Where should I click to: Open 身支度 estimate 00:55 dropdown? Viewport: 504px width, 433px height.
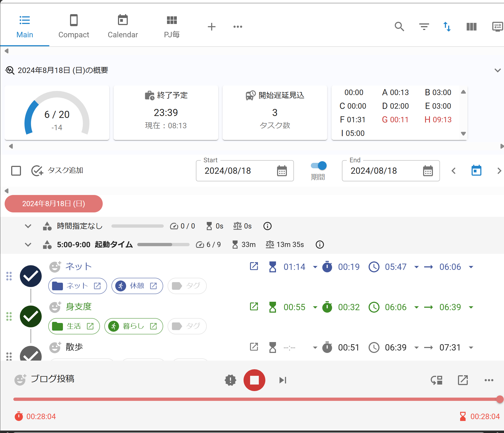315,307
